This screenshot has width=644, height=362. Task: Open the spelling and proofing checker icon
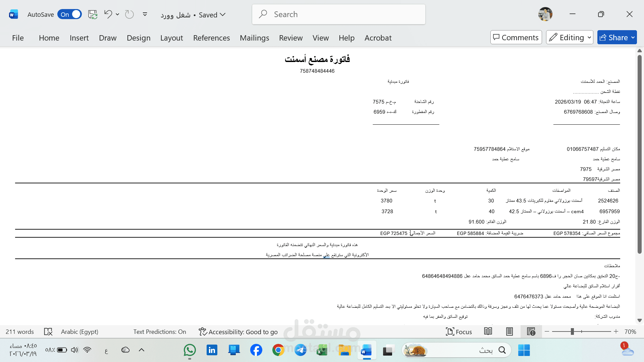[x=48, y=331]
